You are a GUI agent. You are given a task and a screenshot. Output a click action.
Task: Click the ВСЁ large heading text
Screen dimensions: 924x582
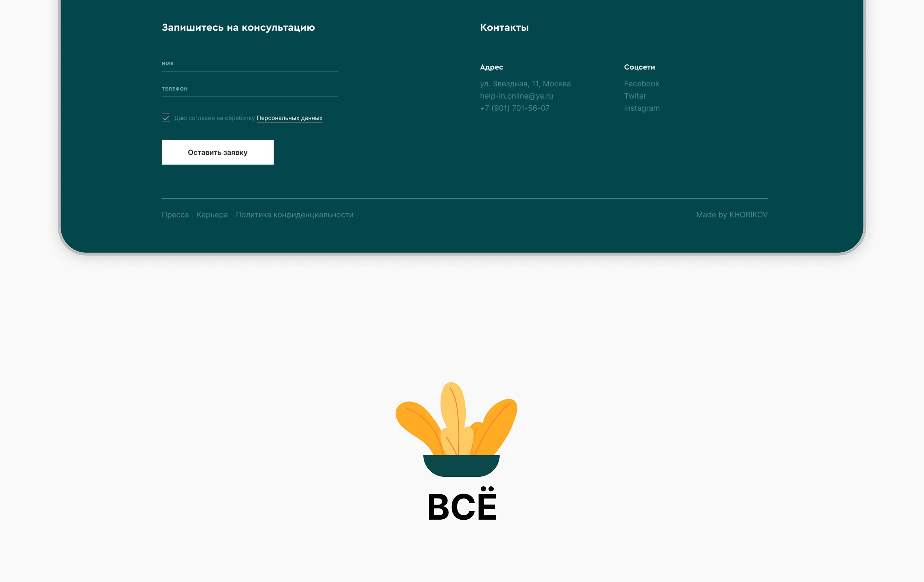pos(462,504)
